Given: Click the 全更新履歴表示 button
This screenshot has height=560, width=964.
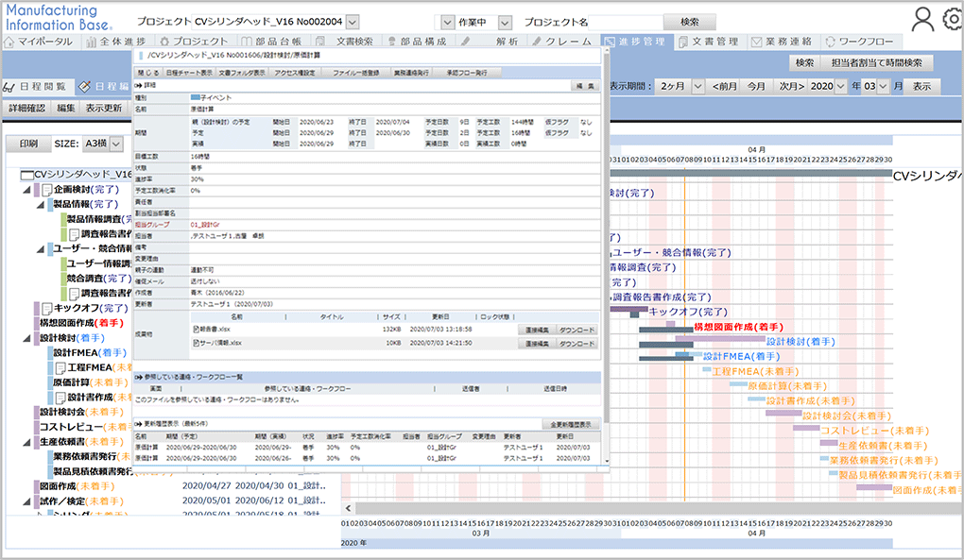Looking at the screenshot, I should coord(570,426).
